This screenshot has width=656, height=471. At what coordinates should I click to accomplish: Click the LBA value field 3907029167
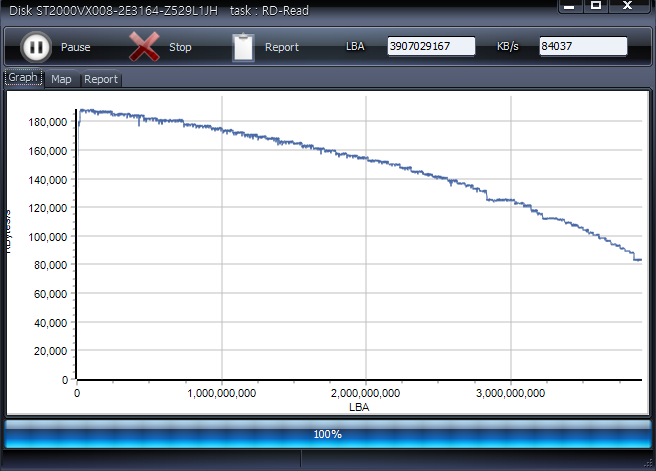point(431,46)
